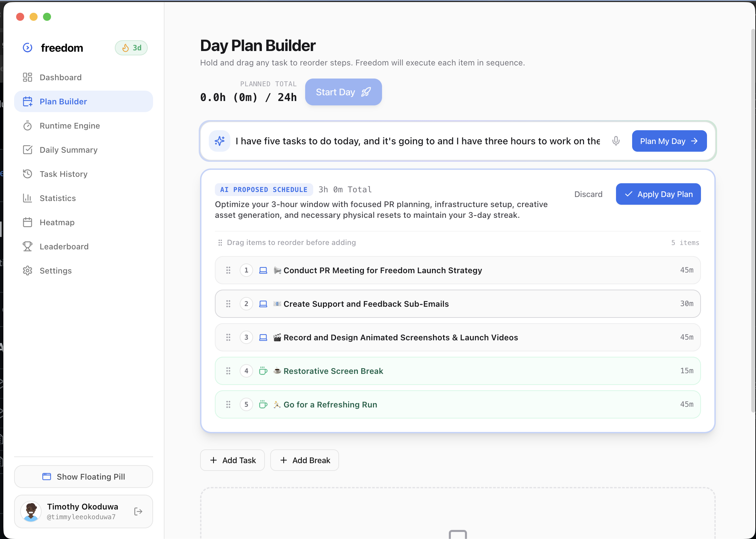Click coffee cup icon on Restorative Screen Break row
This screenshot has width=756, height=539.
coord(263,371)
